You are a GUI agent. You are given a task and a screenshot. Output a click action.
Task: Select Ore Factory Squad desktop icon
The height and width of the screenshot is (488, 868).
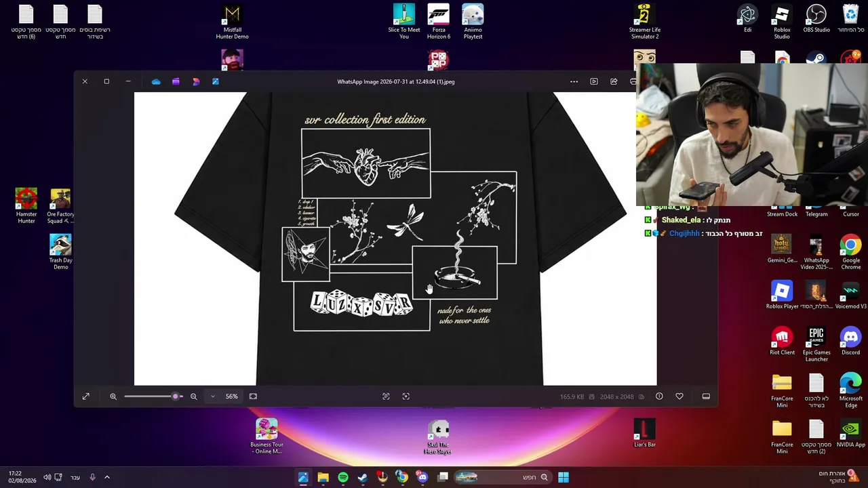60,206
